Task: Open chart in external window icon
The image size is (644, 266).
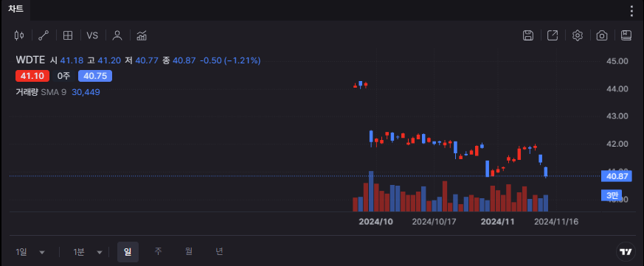Action: coord(553,35)
